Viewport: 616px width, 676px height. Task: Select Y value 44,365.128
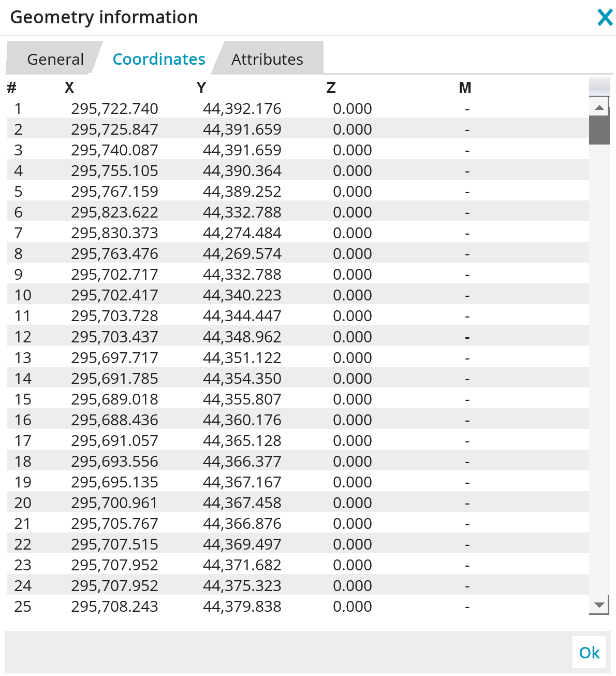point(242,441)
